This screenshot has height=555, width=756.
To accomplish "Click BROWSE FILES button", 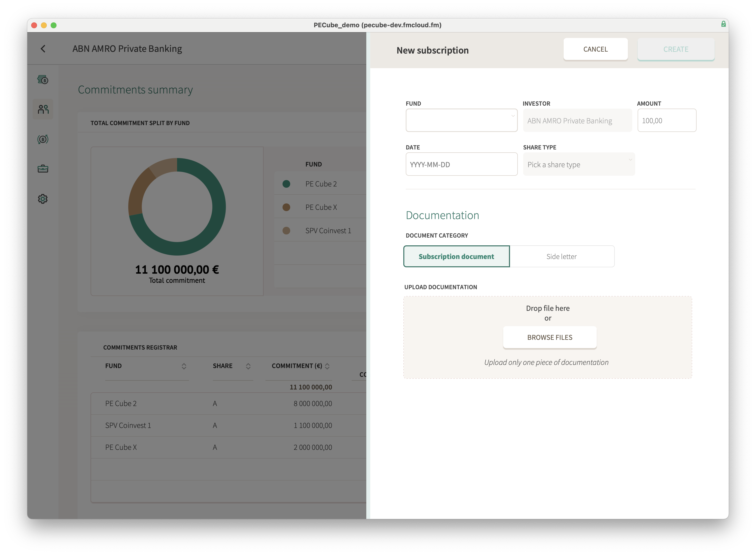I will 549,337.
